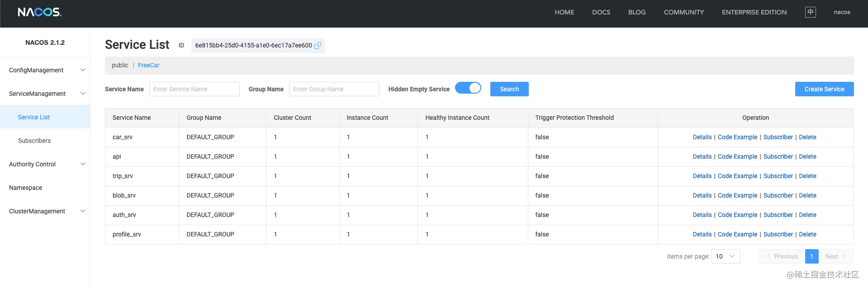The image size is (868, 288).
Task: Open Code Example for trip_srv
Action: 737,176
